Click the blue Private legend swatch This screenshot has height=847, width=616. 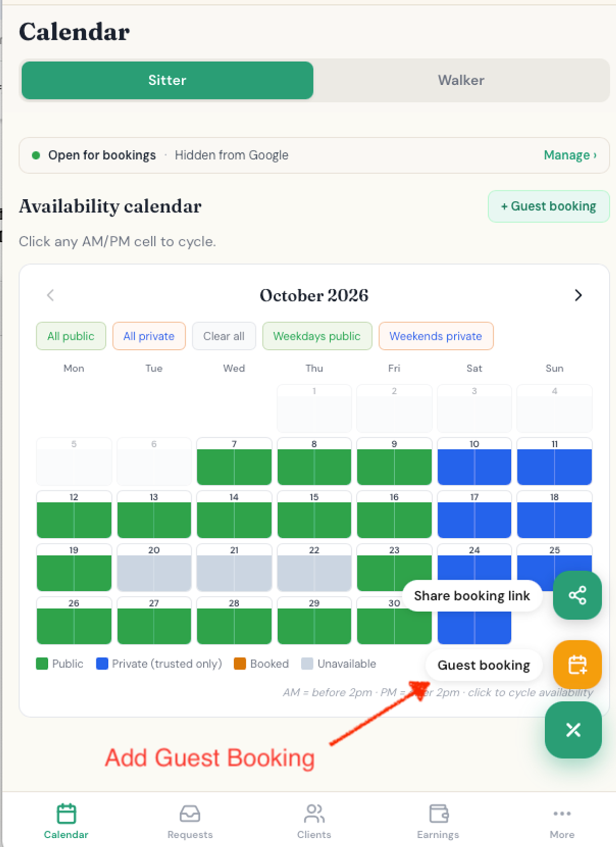[x=102, y=664]
